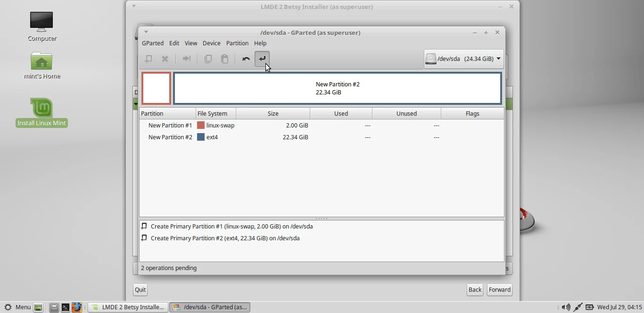Click the Forward button
644x313 pixels.
pos(499,289)
